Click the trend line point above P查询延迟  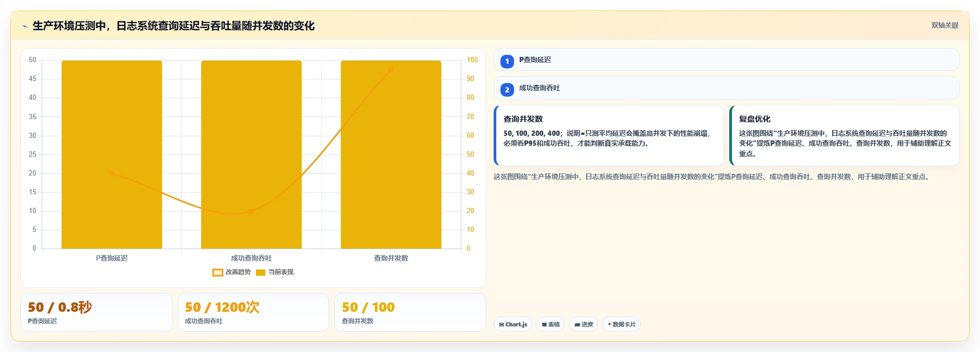[x=112, y=173]
